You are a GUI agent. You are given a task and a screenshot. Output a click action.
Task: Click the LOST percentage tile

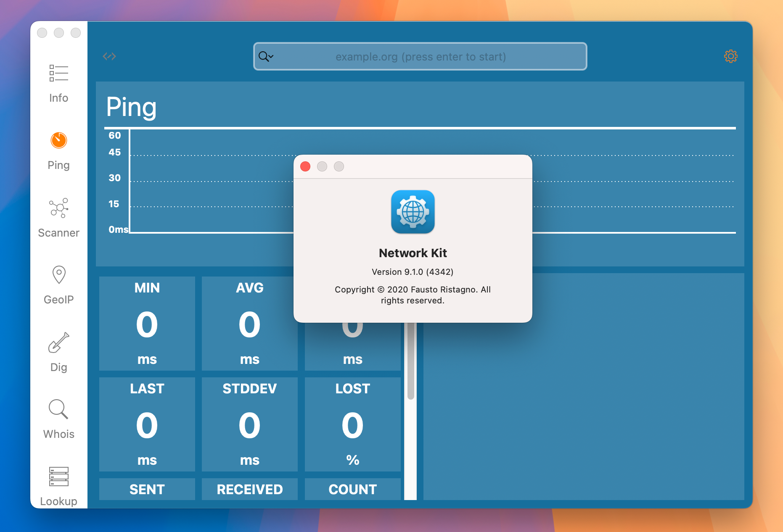pos(352,424)
